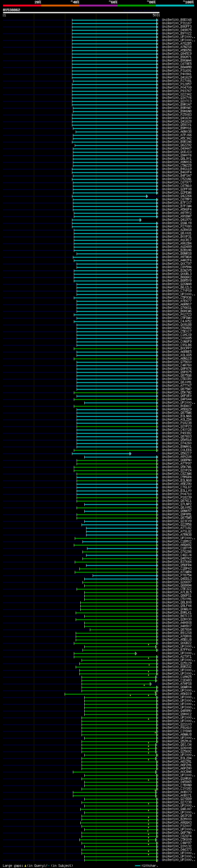Screen dimensions: 197x868
Task: Select hit label UniRef100_Q41629
Action: (x=177, y=78)
